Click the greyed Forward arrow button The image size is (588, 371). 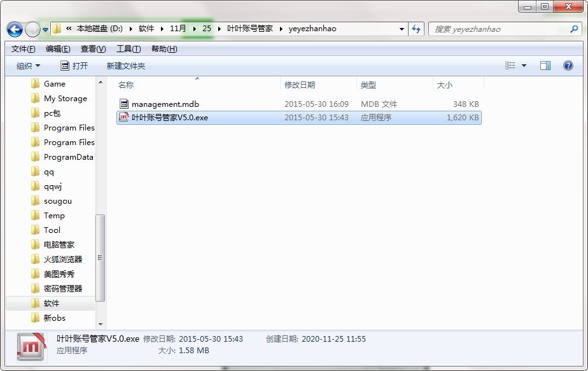[32, 29]
